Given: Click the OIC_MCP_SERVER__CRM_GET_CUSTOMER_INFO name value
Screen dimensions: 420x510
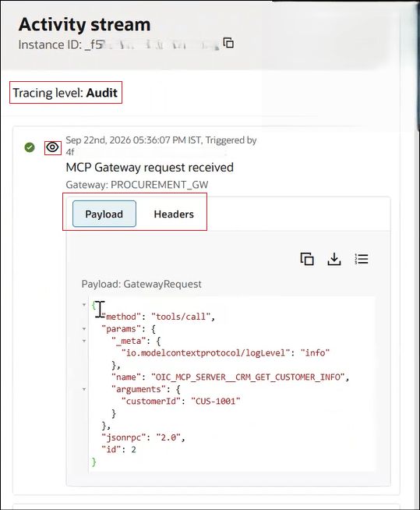Looking at the screenshot, I should pos(248,377).
